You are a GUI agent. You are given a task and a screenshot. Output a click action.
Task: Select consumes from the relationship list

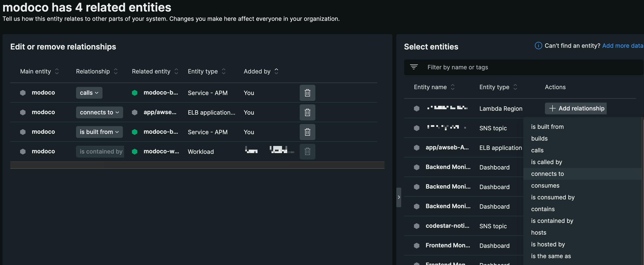tap(545, 186)
